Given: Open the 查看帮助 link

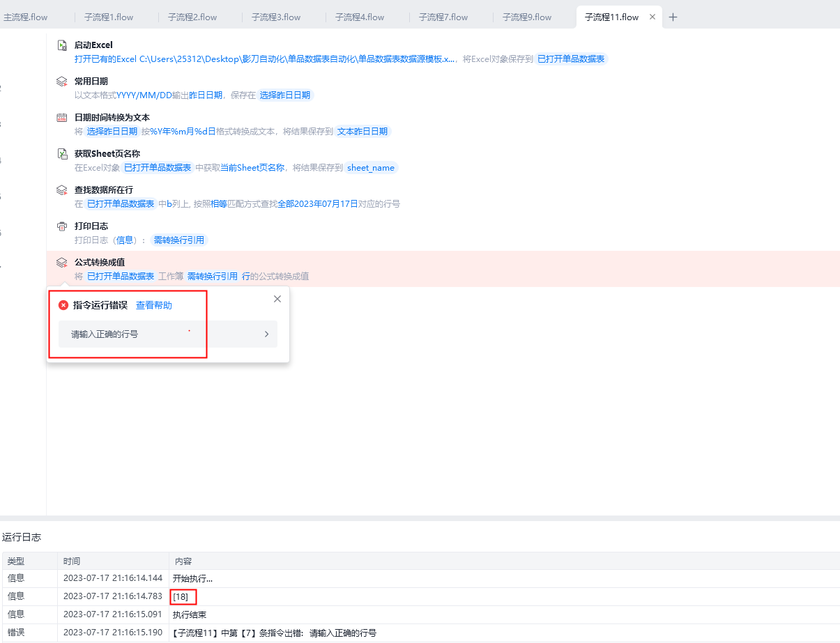Looking at the screenshot, I should tap(154, 306).
